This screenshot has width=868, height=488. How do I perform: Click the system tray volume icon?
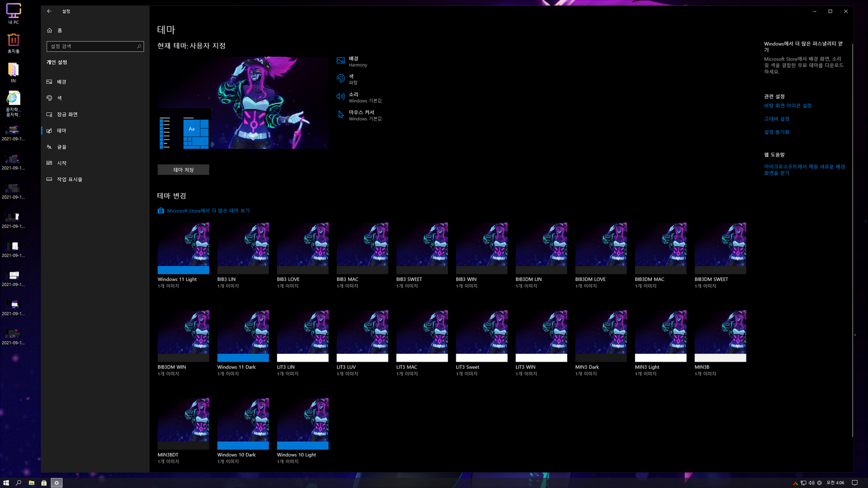tap(811, 483)
